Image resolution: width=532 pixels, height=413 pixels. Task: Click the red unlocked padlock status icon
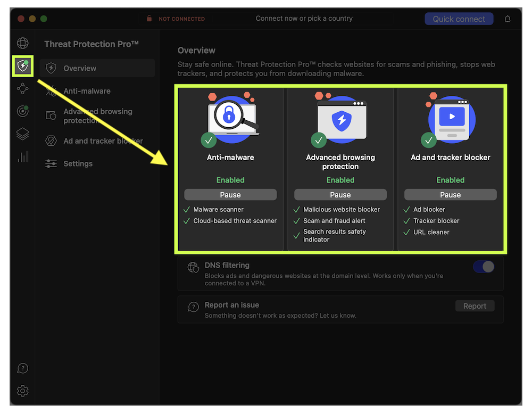pos(149,18)
